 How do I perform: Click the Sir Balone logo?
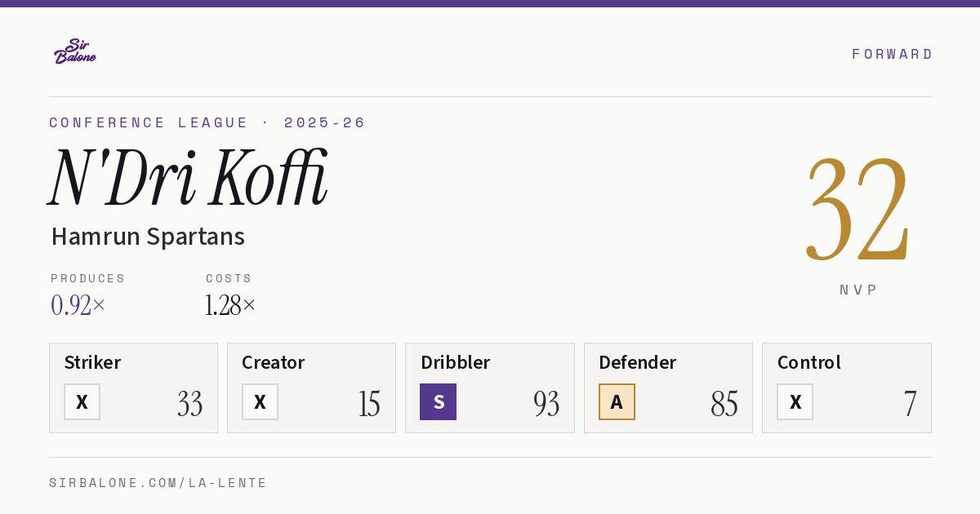pos(75,51)
